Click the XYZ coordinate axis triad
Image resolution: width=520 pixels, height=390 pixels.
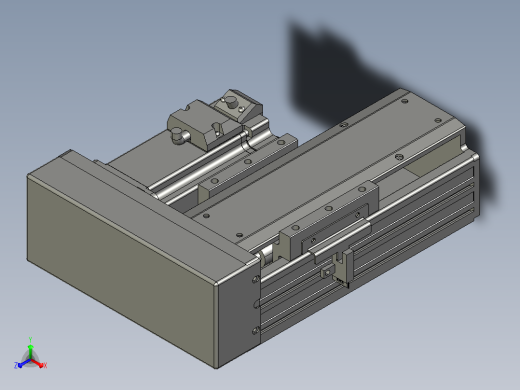click(30, 355)
